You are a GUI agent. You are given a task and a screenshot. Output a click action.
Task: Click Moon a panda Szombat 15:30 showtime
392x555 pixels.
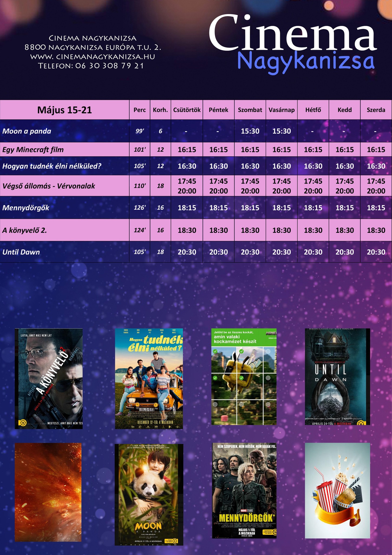[250, 131]
